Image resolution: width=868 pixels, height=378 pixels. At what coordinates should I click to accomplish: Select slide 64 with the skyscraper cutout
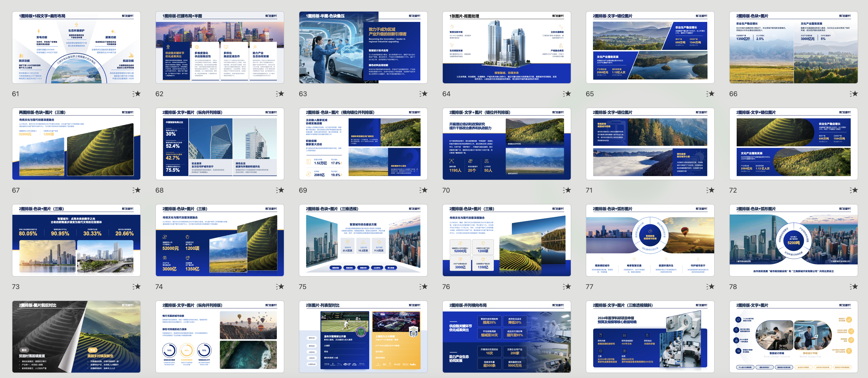(507, 47)
